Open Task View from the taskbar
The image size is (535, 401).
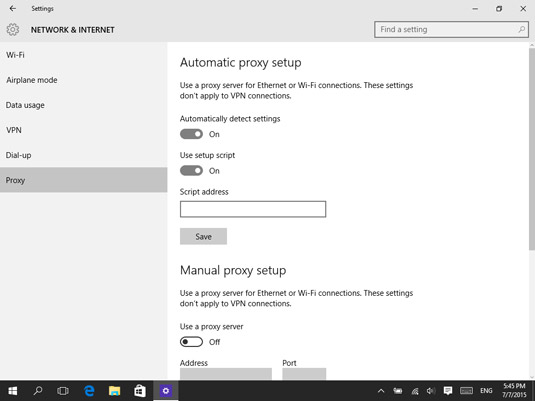click(x=63, y=391)
